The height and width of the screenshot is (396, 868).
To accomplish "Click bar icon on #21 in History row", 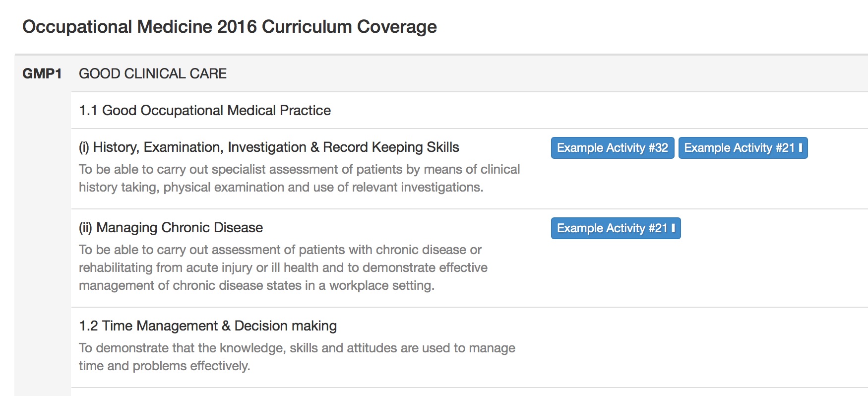I will (x=800, y=148).
